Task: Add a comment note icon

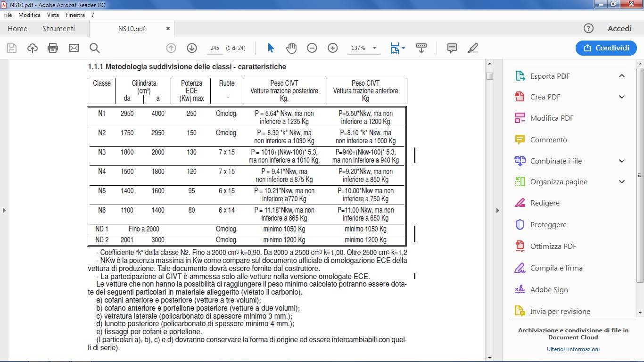Action: (452, 48)
